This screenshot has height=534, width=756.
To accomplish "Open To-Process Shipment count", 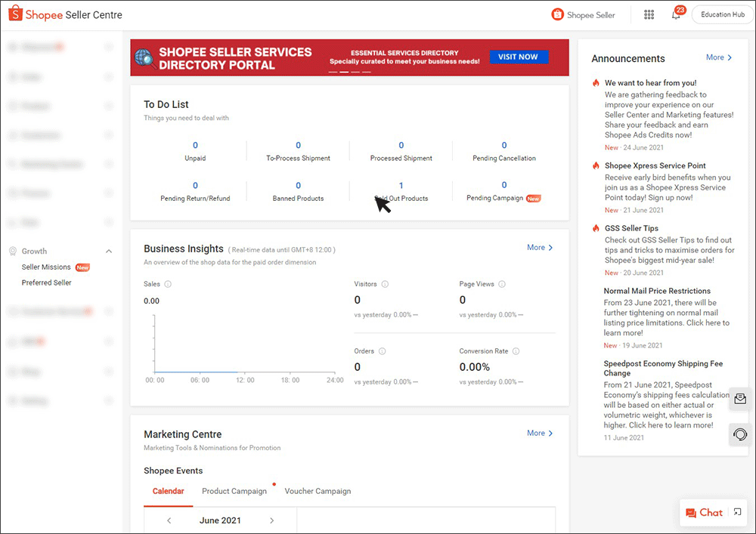I will (299, 146).
